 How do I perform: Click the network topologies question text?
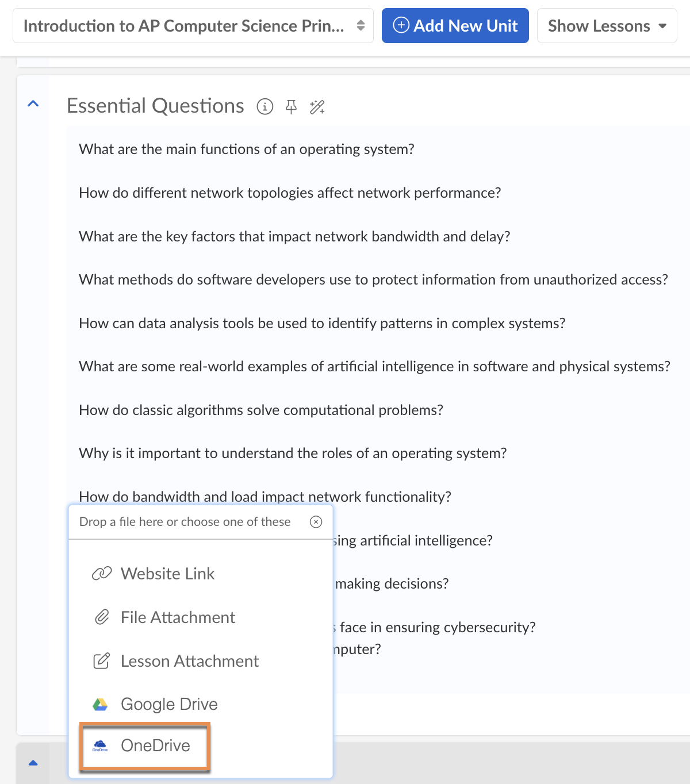point(290,193)
